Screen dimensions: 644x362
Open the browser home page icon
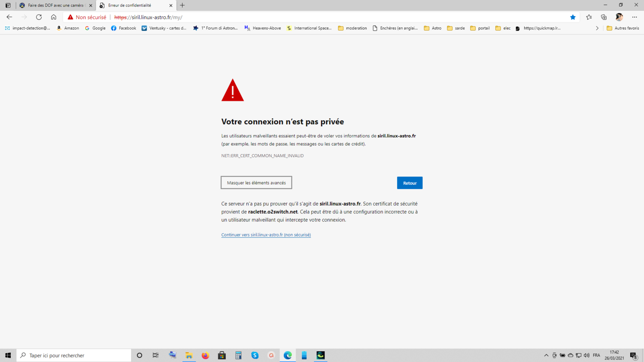[x=53, y=17]
